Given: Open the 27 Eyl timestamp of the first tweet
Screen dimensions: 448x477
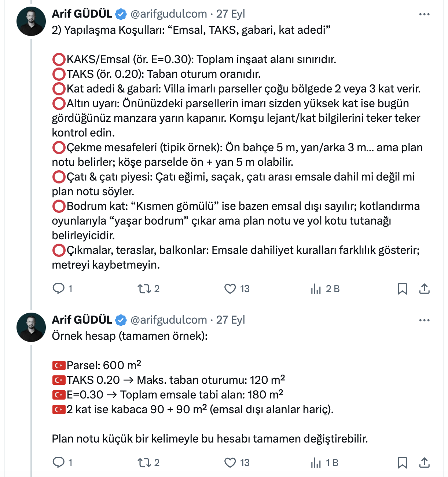Looking at the screenshot, I should pos(231,14).
